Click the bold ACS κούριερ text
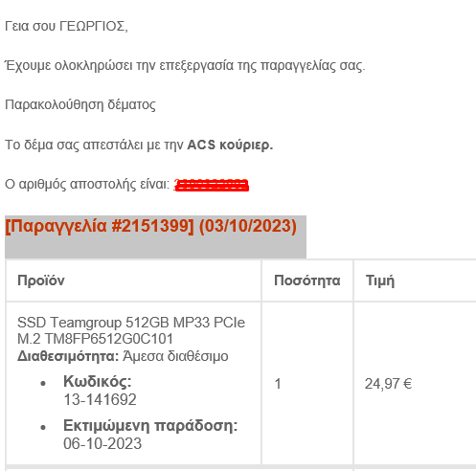This screenshot has width=476, height=471. 230,145
